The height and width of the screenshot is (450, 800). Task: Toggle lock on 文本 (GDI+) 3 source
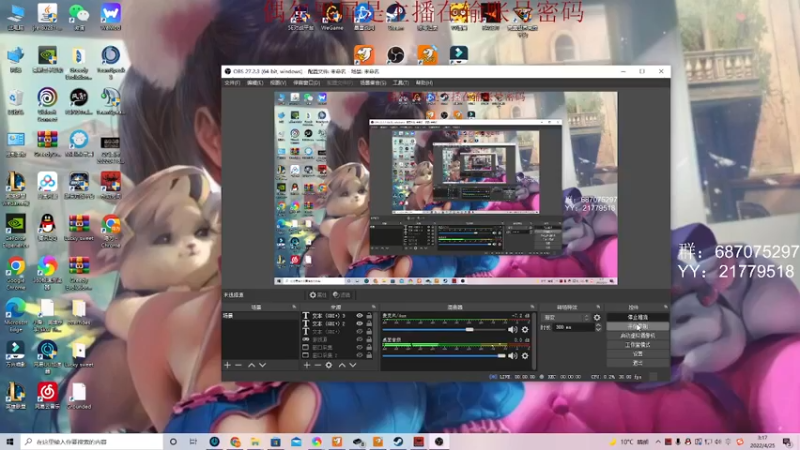[x=369, y=316]
